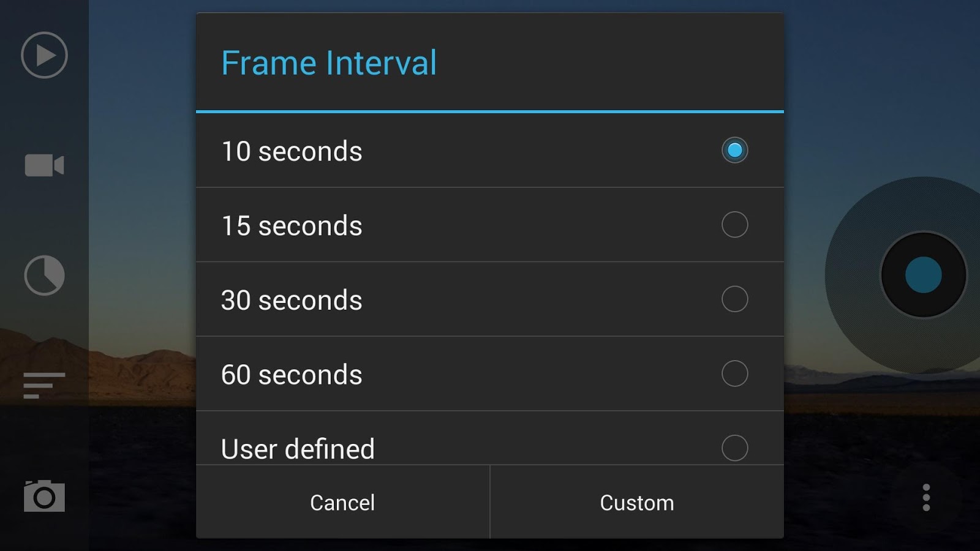Tap the 15 seconds list row
Screen dimensions: 980x551
pyautogui.click(x=429, y=225)
